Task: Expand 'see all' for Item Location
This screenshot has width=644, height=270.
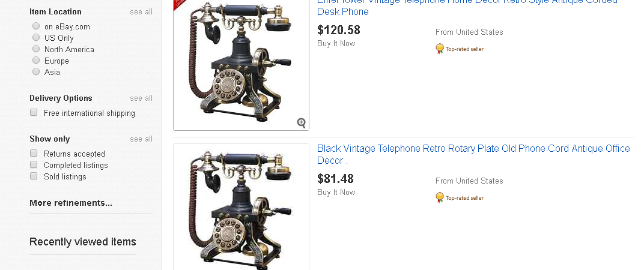Action: 141,12
